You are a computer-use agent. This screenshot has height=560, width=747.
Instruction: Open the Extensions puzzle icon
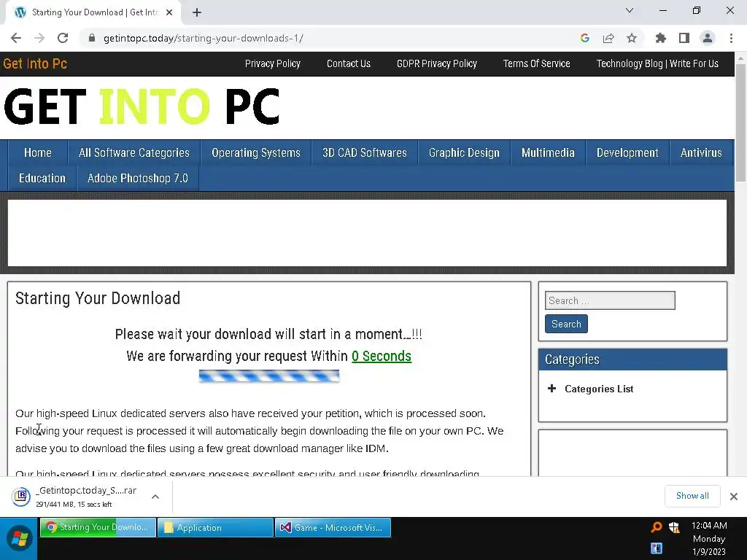660,38
